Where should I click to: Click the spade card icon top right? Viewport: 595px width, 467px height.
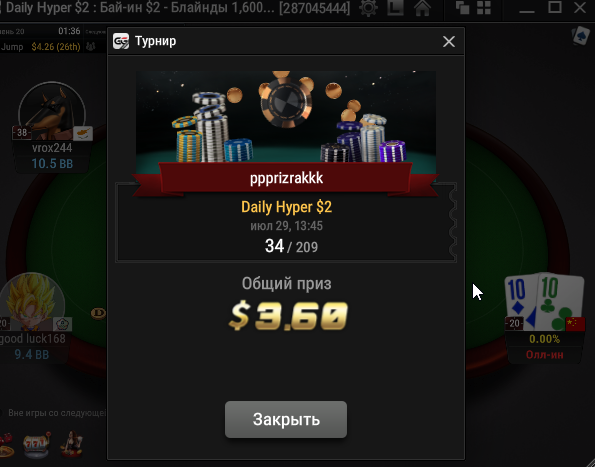(x=581, y=36)
